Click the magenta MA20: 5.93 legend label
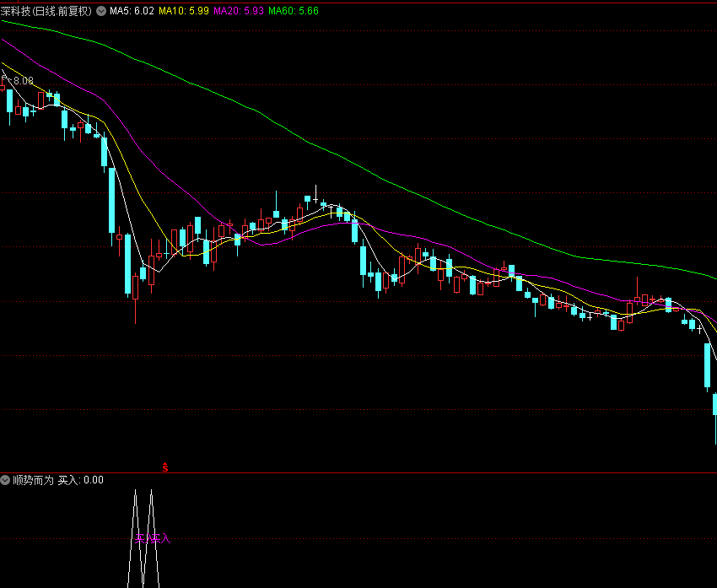This screenshot has height=588, width=717. click(239, 11)
